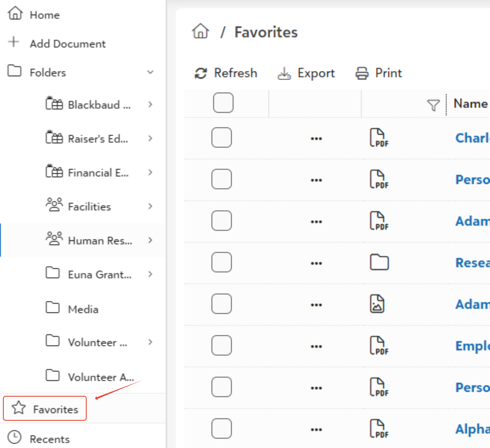
Task: Click the breadcrumb home icon
Action: 200,31
